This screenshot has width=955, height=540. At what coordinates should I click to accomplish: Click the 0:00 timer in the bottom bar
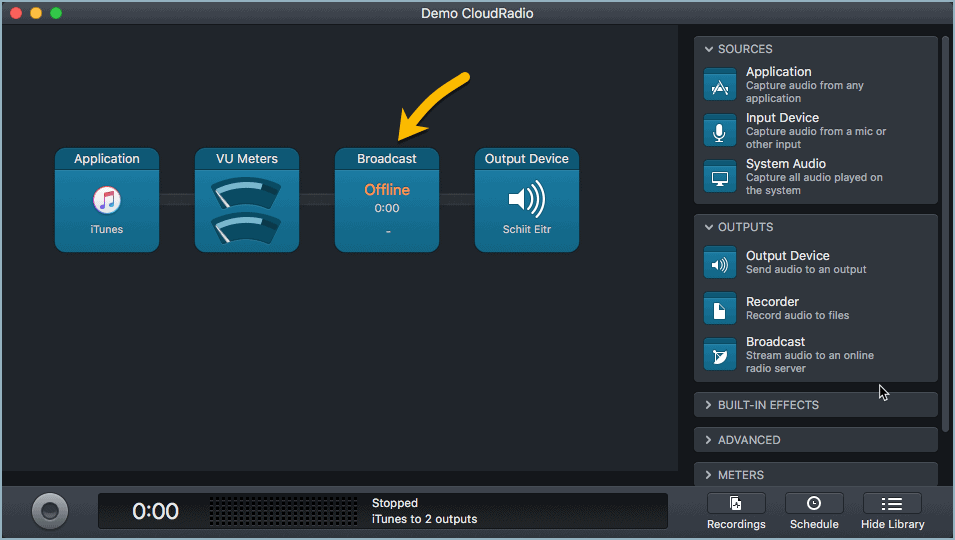[155, 511]
